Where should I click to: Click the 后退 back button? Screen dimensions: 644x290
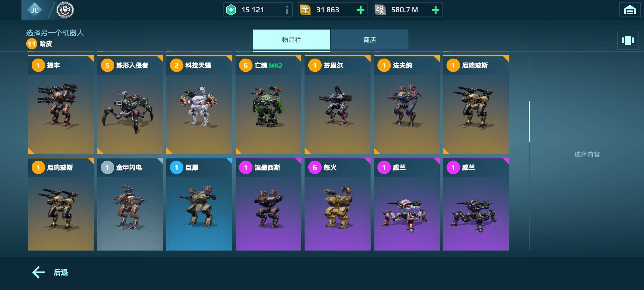(50, 272)
